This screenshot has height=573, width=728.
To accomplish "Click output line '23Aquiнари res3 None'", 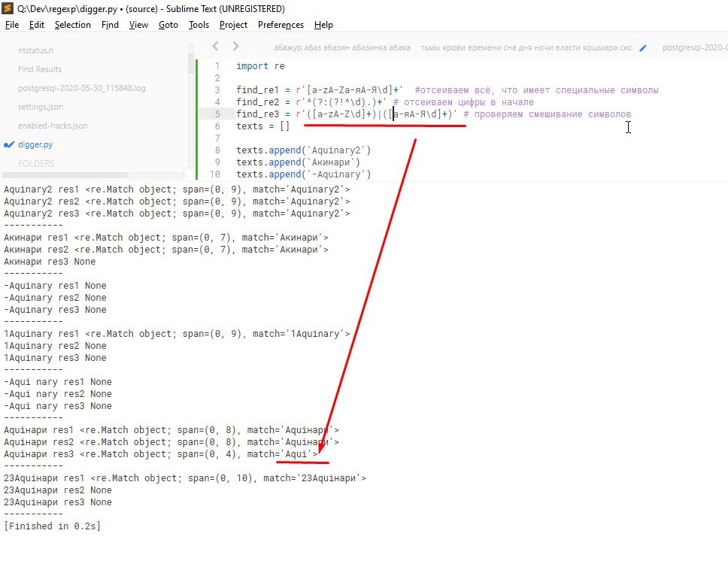I will [58, 502].
